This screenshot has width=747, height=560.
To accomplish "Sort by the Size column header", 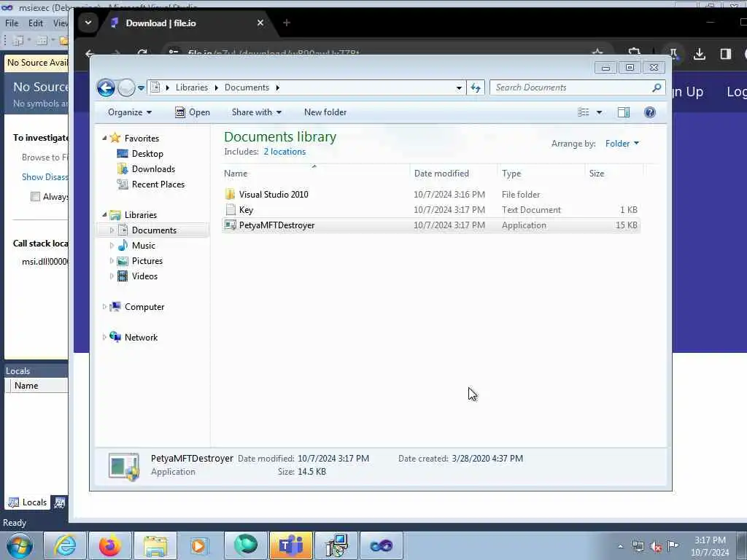I will pyautogui.click(x=614, y=174).
